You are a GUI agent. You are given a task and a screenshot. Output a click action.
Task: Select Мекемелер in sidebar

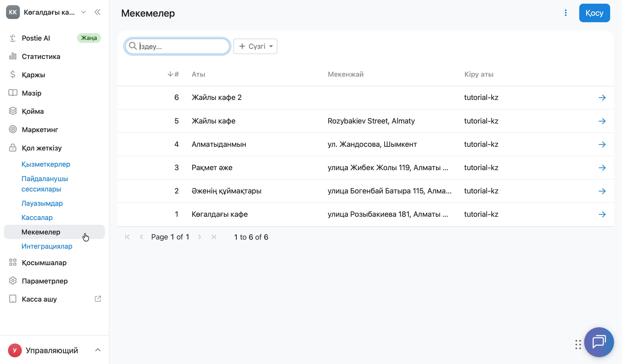54,232
